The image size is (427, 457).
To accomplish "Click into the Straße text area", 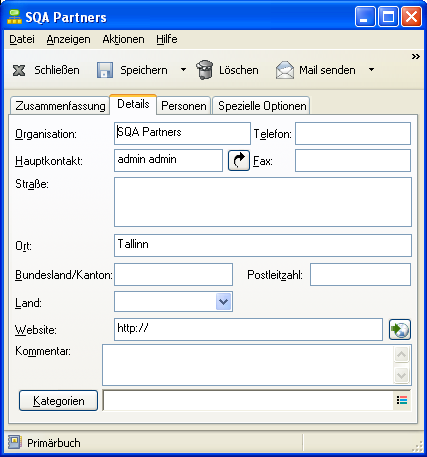I will point(263,202).
